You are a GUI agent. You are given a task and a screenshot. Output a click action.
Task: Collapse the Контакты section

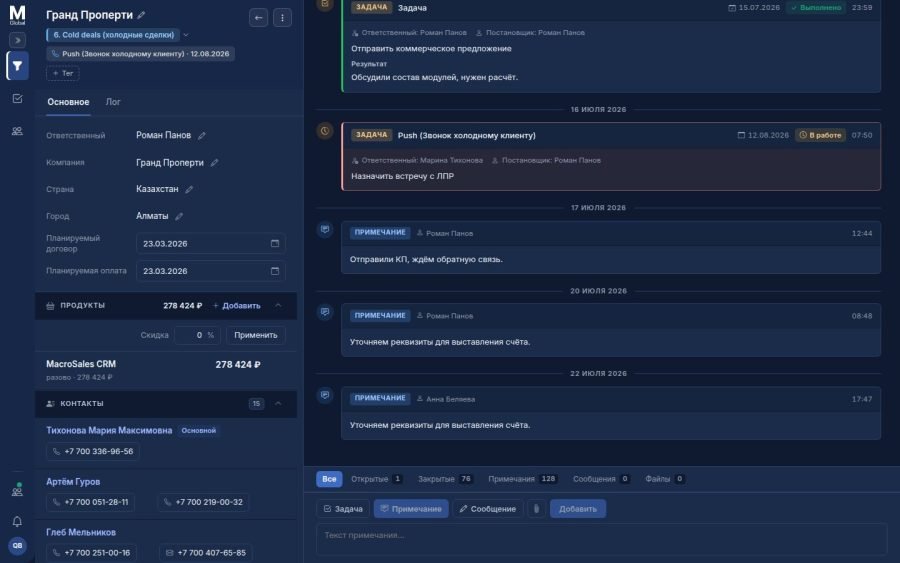point(278,404)
